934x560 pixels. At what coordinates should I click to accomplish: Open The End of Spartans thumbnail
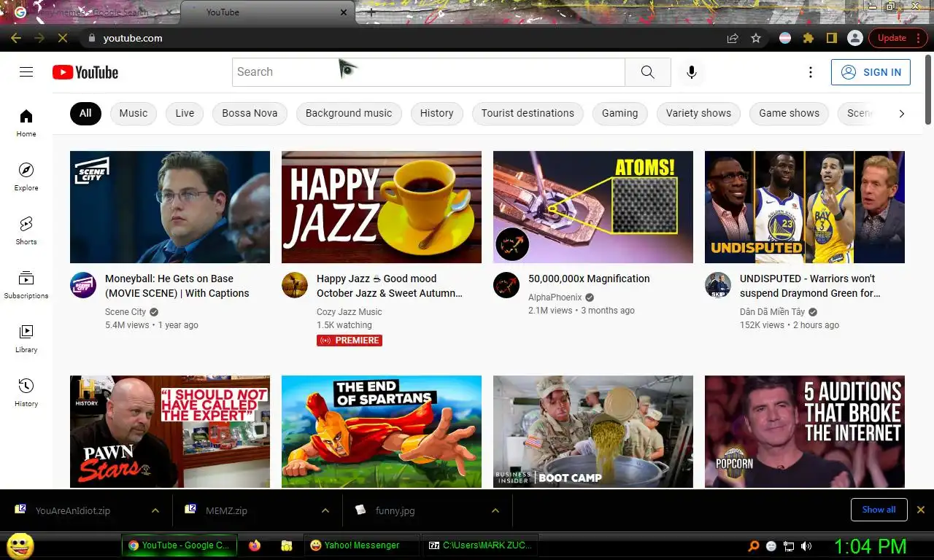[382, 432]
